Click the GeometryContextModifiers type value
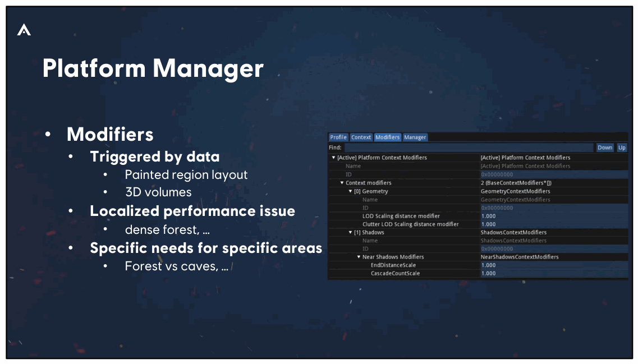 [515, 191]
